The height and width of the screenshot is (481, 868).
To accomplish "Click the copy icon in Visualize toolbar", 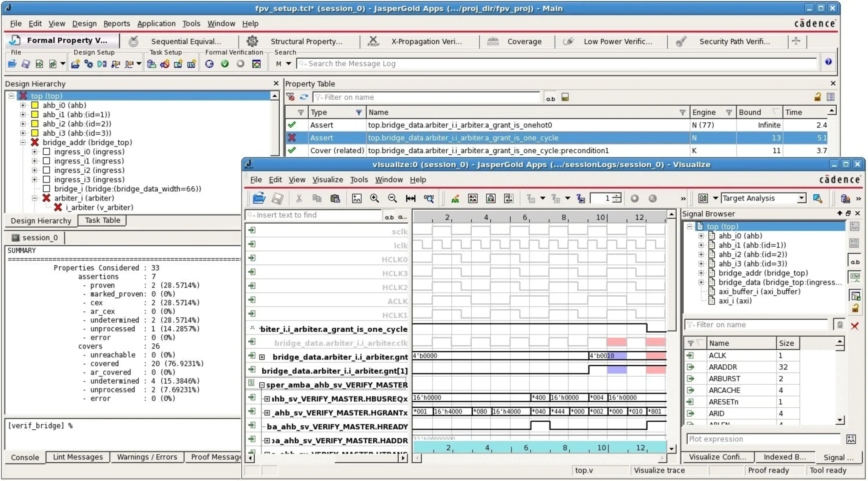I will click(x=317, y=198).
